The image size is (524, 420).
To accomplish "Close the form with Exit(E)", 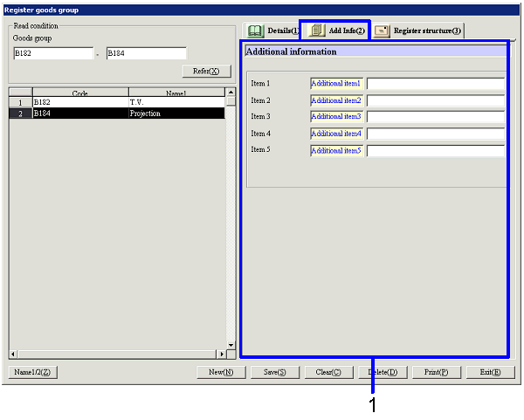I will (490, 372).
